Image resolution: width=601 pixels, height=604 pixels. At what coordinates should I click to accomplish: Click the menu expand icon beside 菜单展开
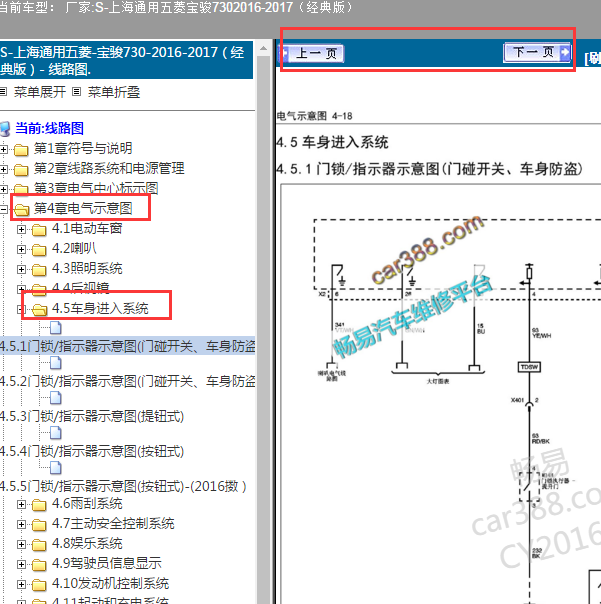point(3,92)
